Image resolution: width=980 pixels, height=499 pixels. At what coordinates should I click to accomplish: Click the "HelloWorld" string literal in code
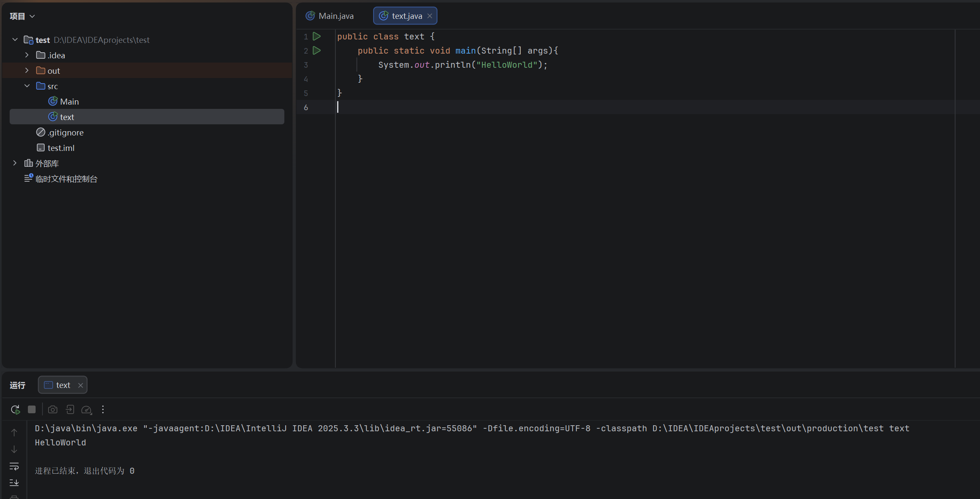[x=507, y=65]
